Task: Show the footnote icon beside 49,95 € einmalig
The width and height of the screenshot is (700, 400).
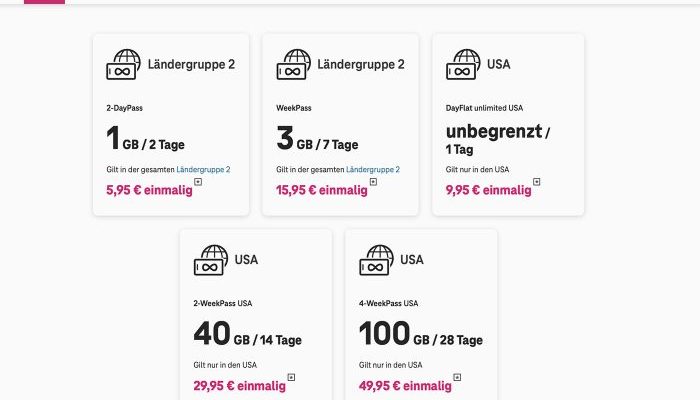Action: click(x=457, y=377)
